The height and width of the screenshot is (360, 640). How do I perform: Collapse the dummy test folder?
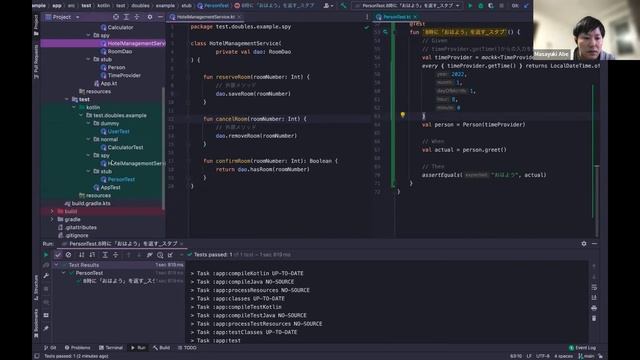89,123
